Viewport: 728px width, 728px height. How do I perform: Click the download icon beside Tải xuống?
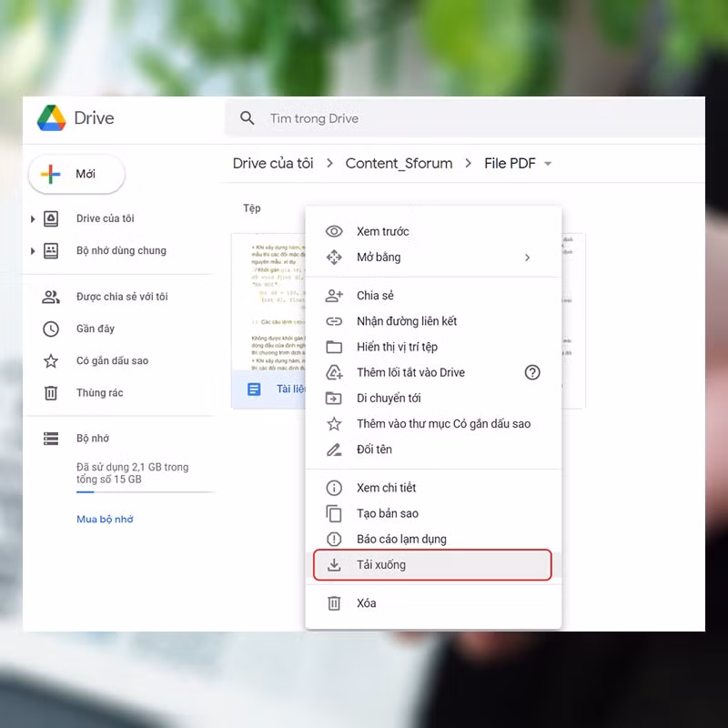334,564
